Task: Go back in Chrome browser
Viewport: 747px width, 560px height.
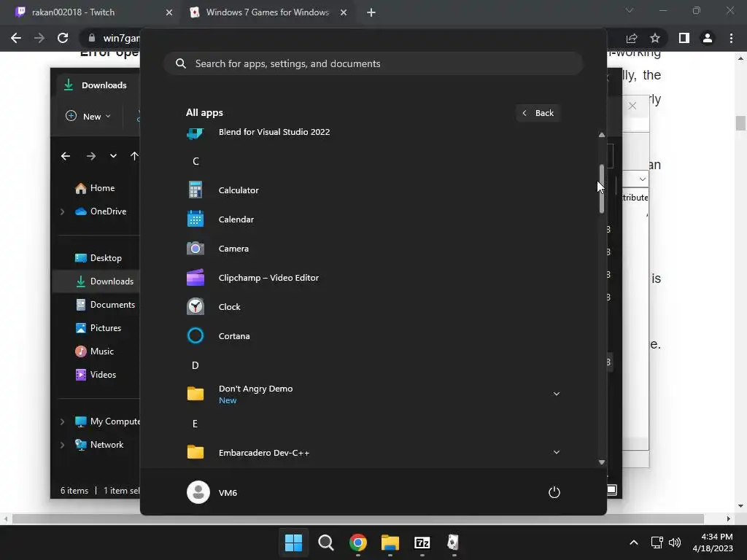Action: click(x=16, y=38)
